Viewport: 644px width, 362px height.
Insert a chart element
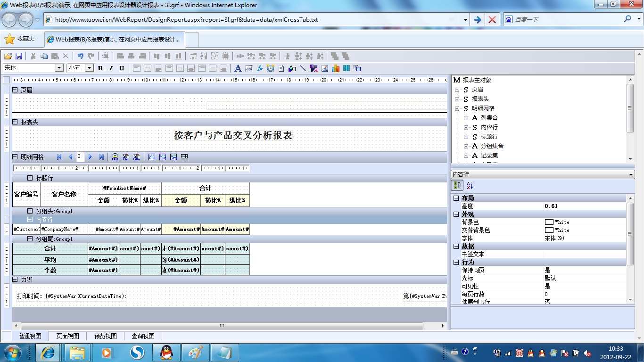click(336, 68)
